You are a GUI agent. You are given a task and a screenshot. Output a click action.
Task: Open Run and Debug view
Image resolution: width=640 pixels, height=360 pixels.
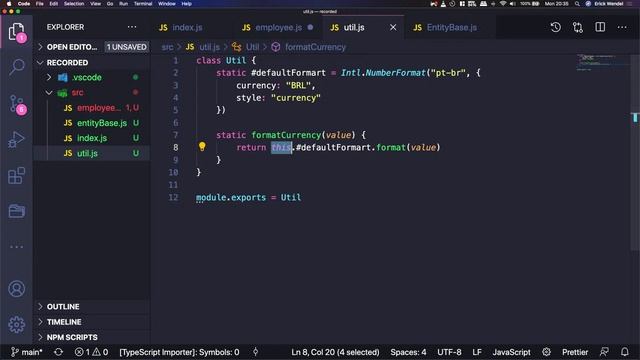point(16,140)
